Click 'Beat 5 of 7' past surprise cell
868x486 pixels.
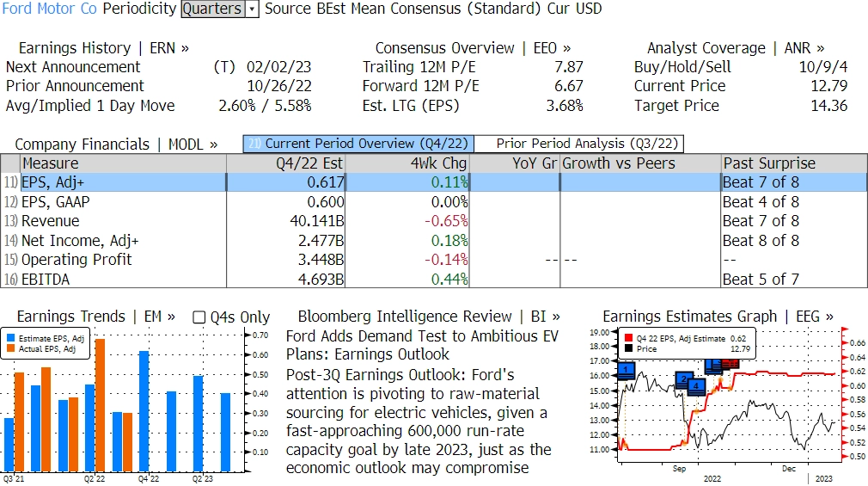pos(761,279)
